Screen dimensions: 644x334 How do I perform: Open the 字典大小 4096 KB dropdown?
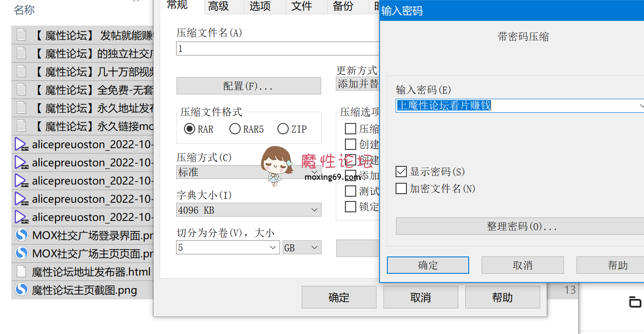[315, 210]
